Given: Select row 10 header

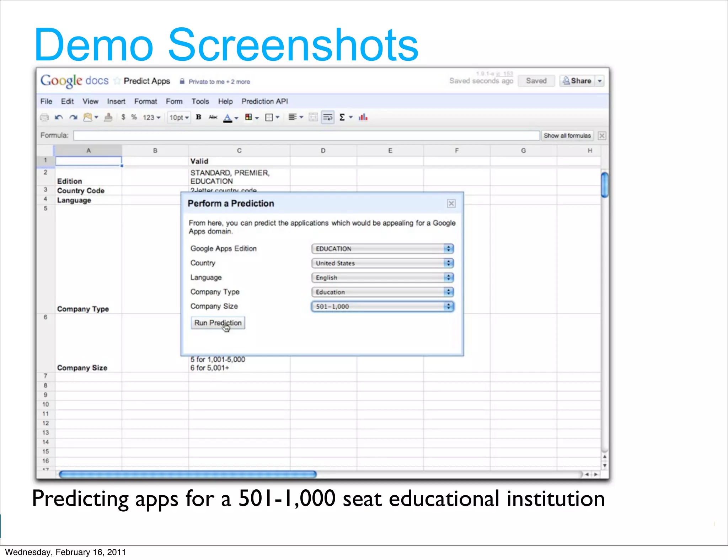Looking at the screenshot, I should tap(45, 404).
